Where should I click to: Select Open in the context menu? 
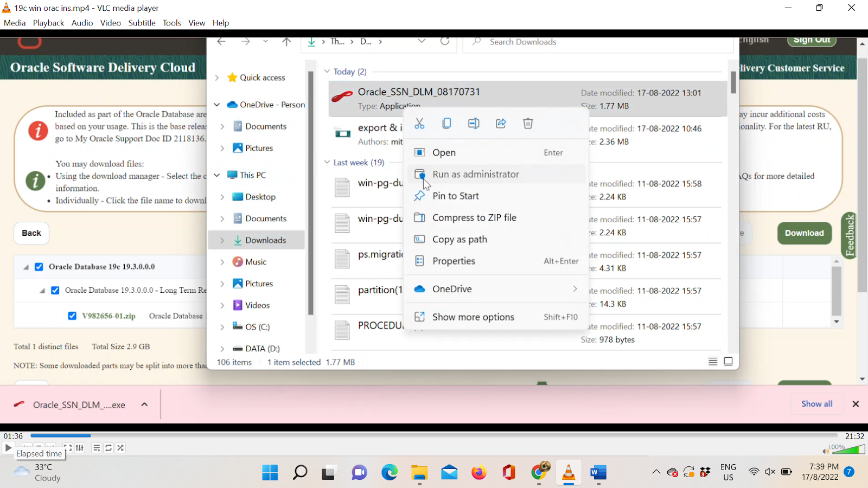click(x=496, y=153)
